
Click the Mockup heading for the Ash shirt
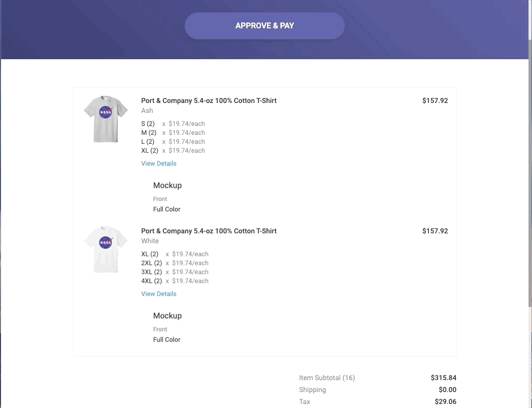click(167, 185)
